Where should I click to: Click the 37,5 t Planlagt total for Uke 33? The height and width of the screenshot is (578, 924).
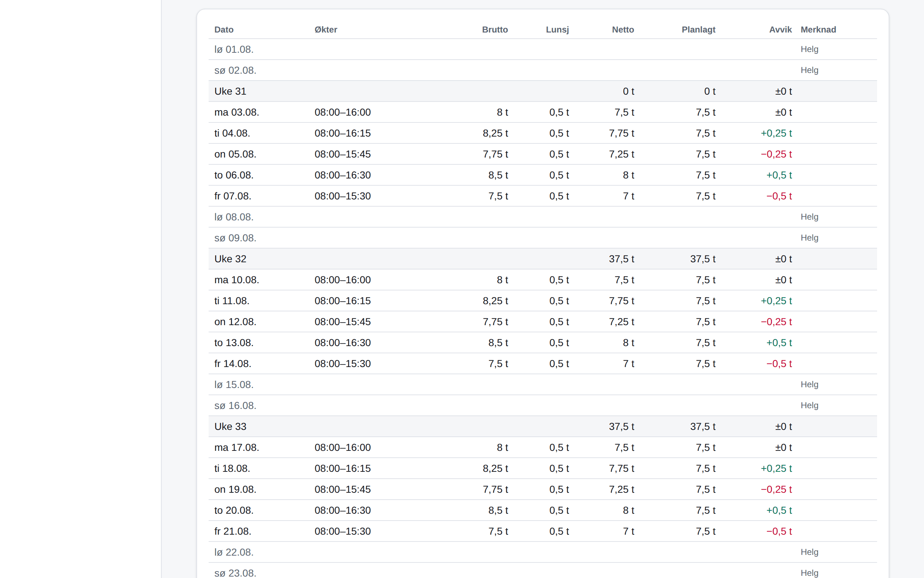[702, 426]
